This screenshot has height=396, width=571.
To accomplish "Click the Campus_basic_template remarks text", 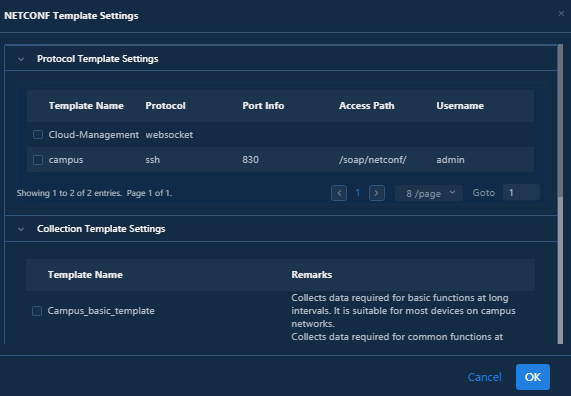I will [x=403, y=311].
